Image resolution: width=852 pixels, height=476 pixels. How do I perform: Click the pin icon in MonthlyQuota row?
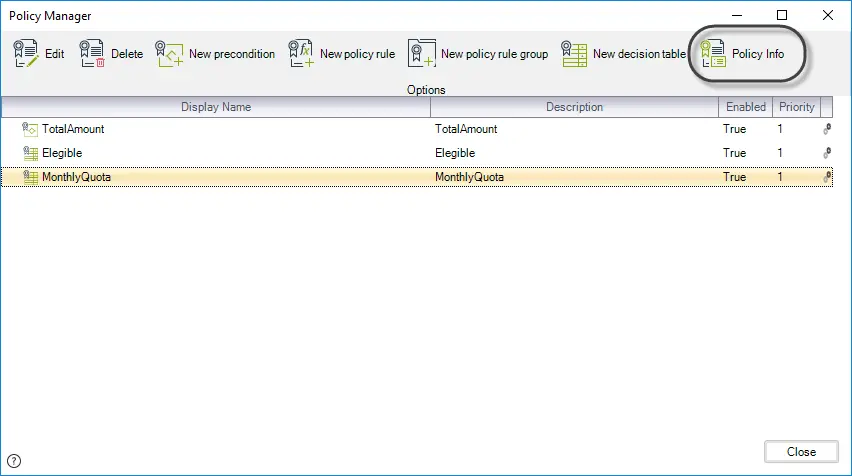click(827, 177)
